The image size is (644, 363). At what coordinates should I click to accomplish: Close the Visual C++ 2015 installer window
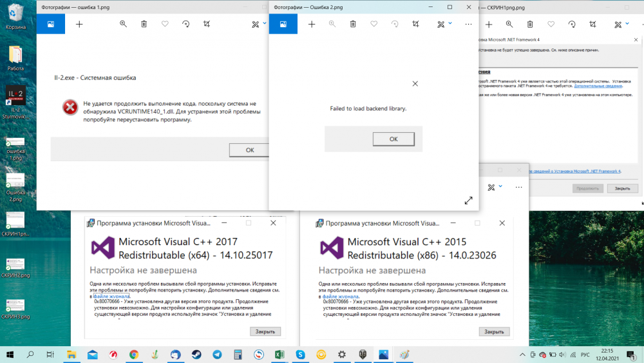tap(502, 223)
